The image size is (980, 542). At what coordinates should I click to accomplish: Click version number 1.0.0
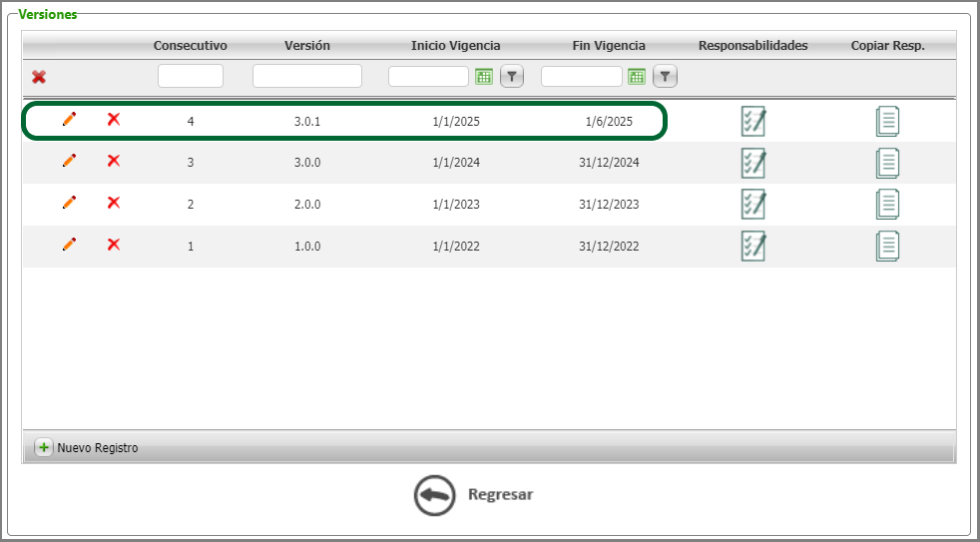(307, 247)
